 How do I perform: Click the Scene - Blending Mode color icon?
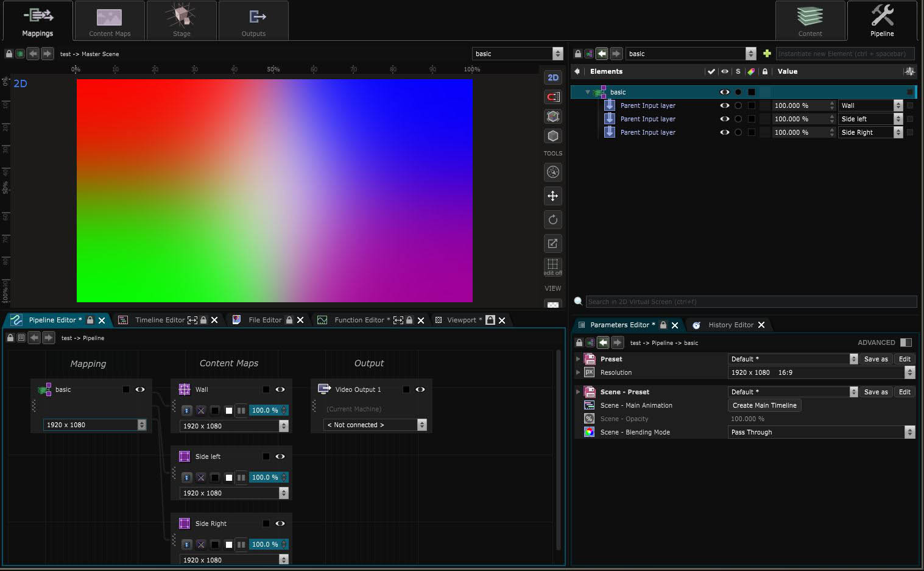pyautogui.click(x=589, y=432)
